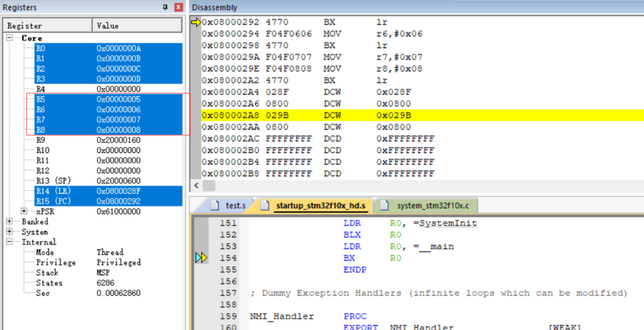
Task: Select the Mode row under Internal
Action: [x=108, y=252]
